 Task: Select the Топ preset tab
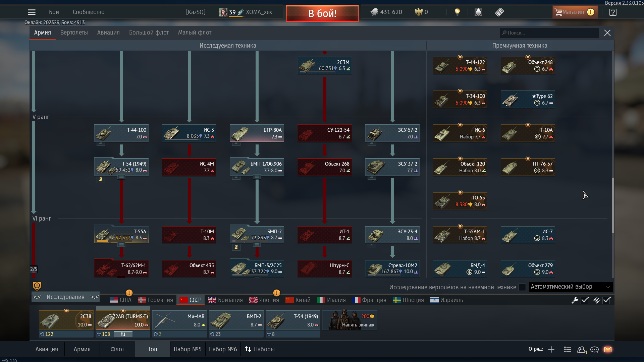(152, 349)
